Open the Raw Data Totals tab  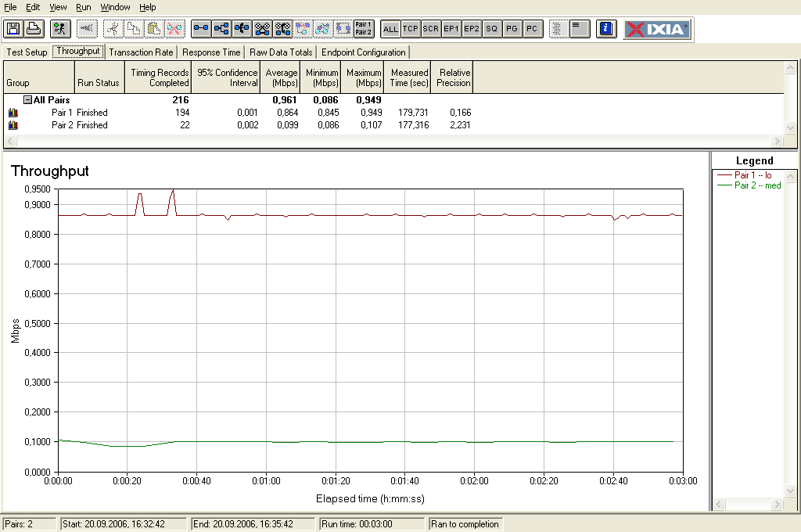point(281,52)
